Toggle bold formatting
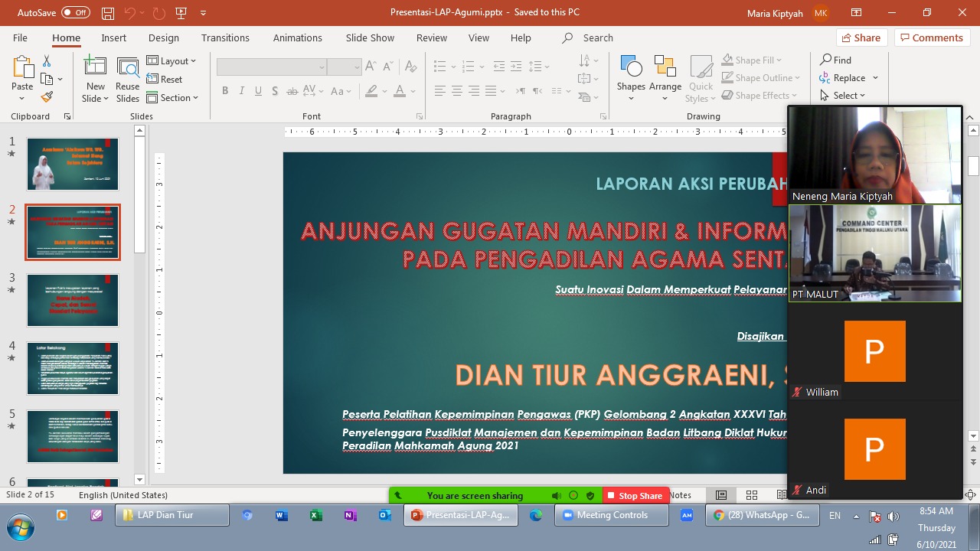Image resolution: width=980 pixels, height=551 pixels. point(225,90)
